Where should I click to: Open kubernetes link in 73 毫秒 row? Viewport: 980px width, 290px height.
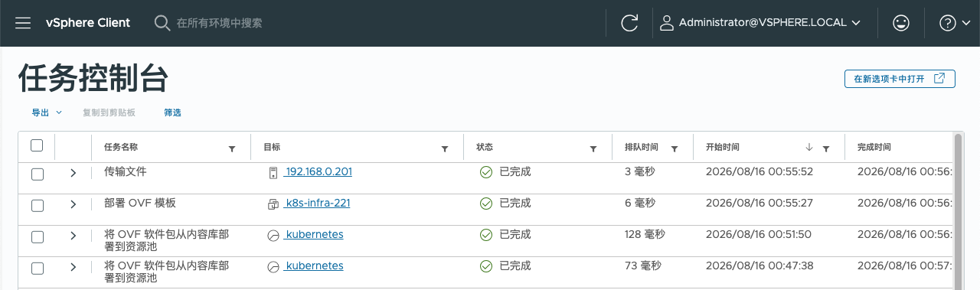pos(314,266)
